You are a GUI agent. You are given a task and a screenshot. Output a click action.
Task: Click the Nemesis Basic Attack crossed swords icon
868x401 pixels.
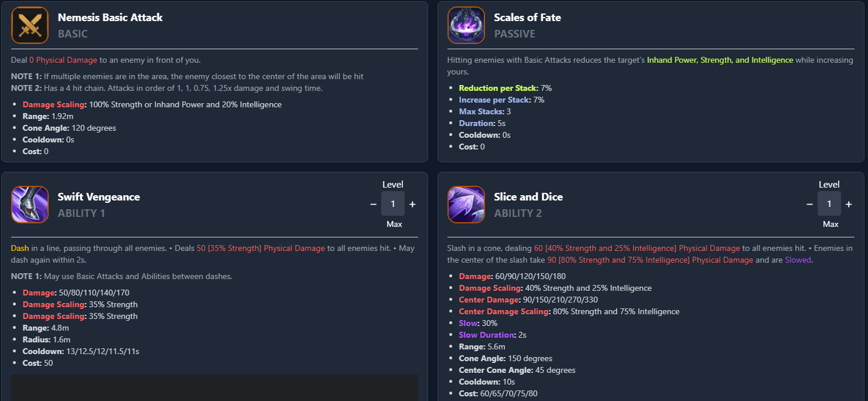point(30,25)
